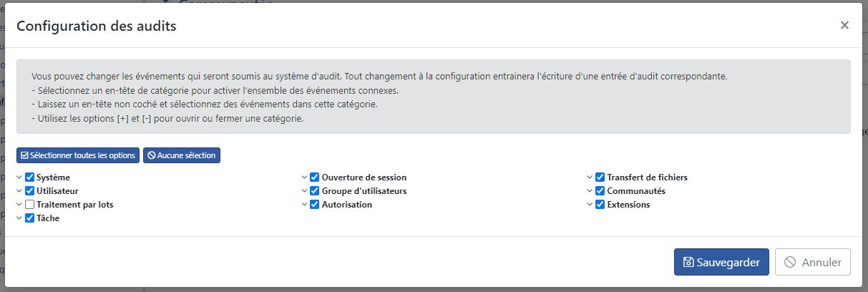Click Sauvegarder to save audit configuration

click(x=721, y=262)
